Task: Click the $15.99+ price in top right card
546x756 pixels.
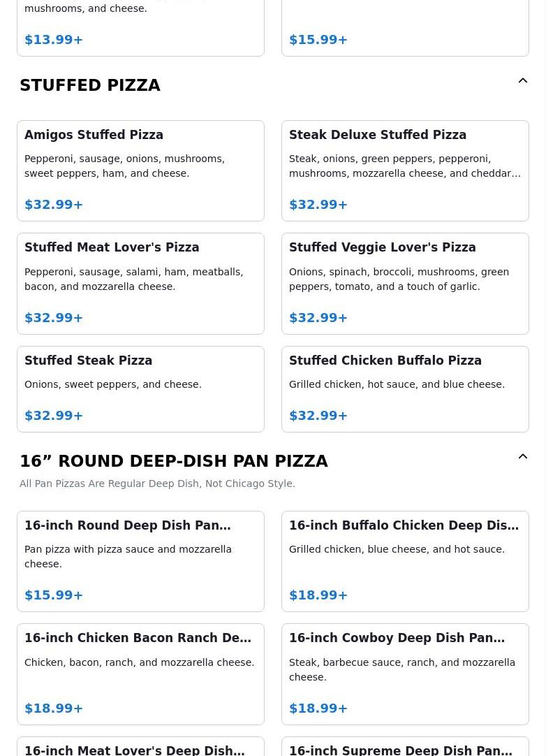Action: point(318,40)
